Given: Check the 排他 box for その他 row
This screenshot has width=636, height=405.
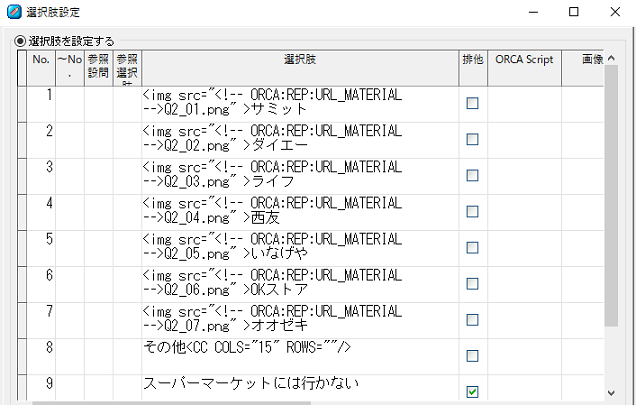Looking at the screenshot, I should click(x=472, y=356).
